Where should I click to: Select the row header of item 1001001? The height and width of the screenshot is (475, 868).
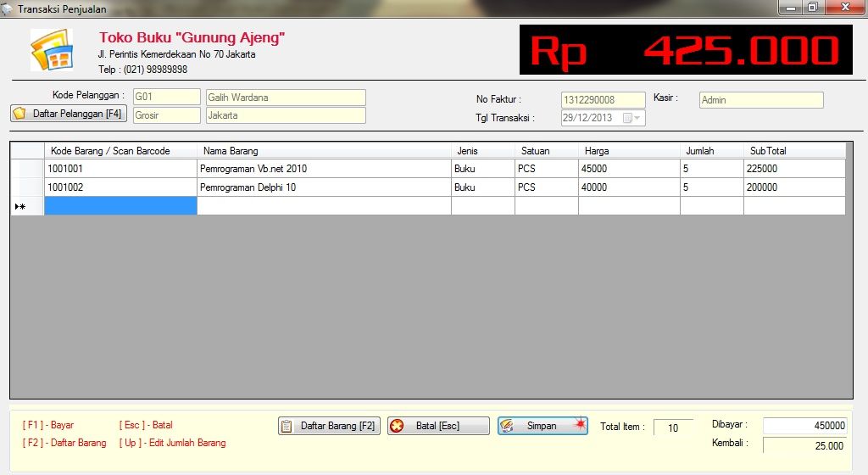(27, 169)
